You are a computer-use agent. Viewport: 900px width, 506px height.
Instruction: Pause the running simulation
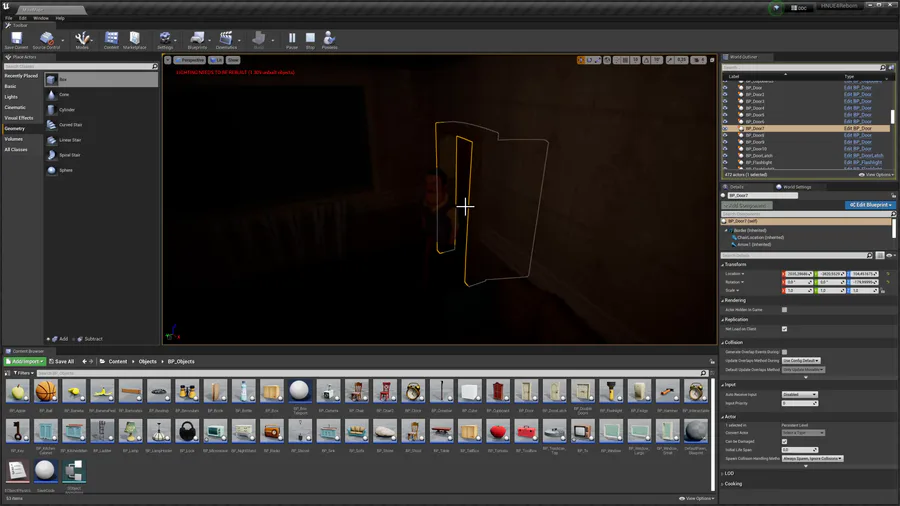[x=292, y=39]
